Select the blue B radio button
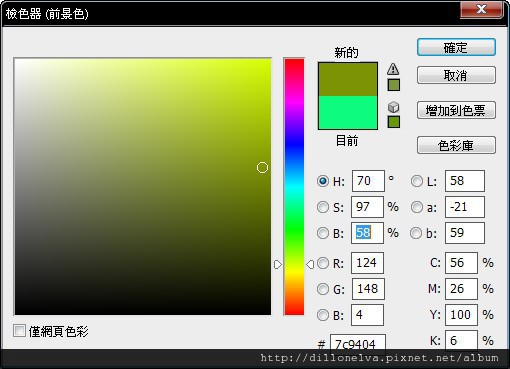The height and width of the screenshot is (369, 510). (323, 315)
